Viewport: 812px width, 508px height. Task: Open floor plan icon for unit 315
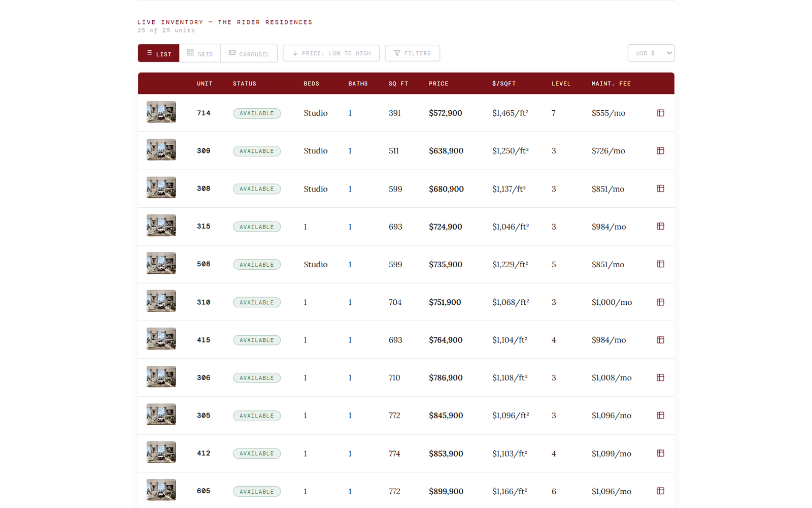click(x=660, y=226)
